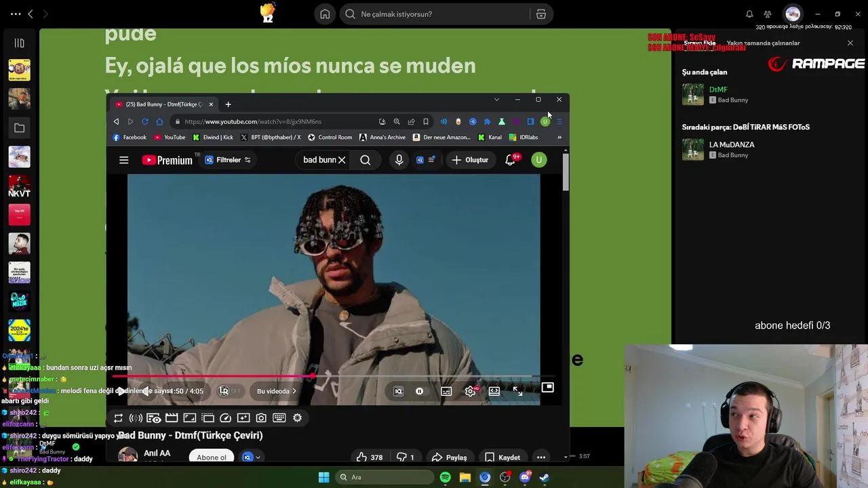Open the Control Room bookmark
868x488 pixels.
pyautogui.click(x=330, y=138)
